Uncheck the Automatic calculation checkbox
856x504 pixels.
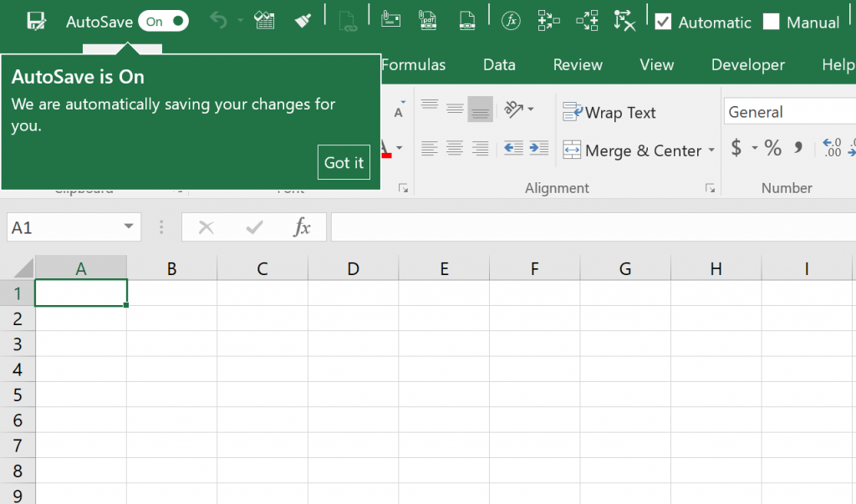point(663,22)
